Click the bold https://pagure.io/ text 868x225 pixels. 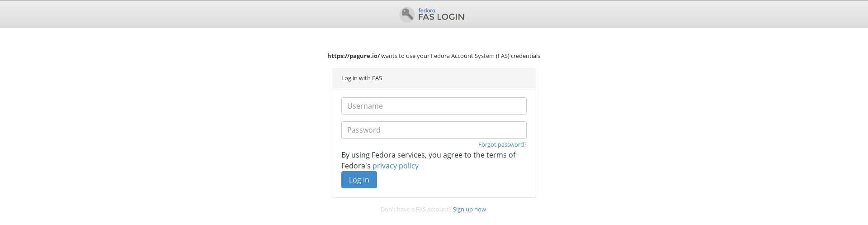pyautogui.click(x=353, y=56)
